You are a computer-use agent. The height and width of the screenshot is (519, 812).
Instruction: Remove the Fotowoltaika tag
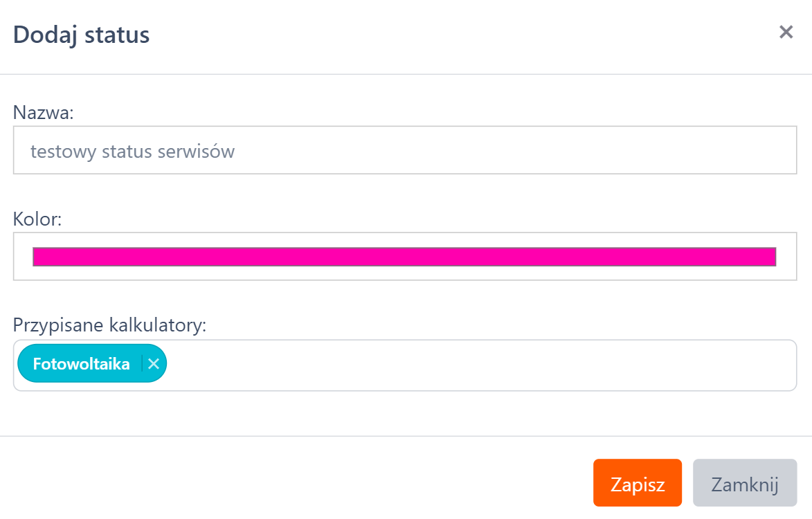pos(154,364)
